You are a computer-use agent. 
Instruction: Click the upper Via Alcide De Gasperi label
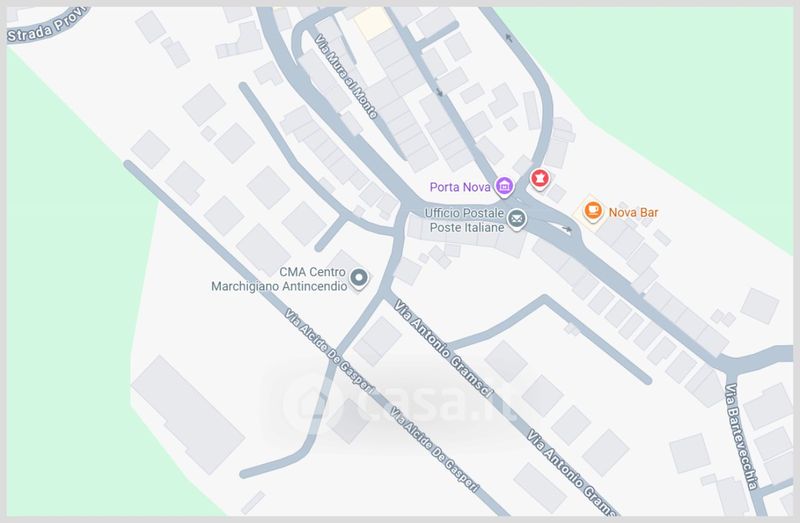tap(330, 350)
